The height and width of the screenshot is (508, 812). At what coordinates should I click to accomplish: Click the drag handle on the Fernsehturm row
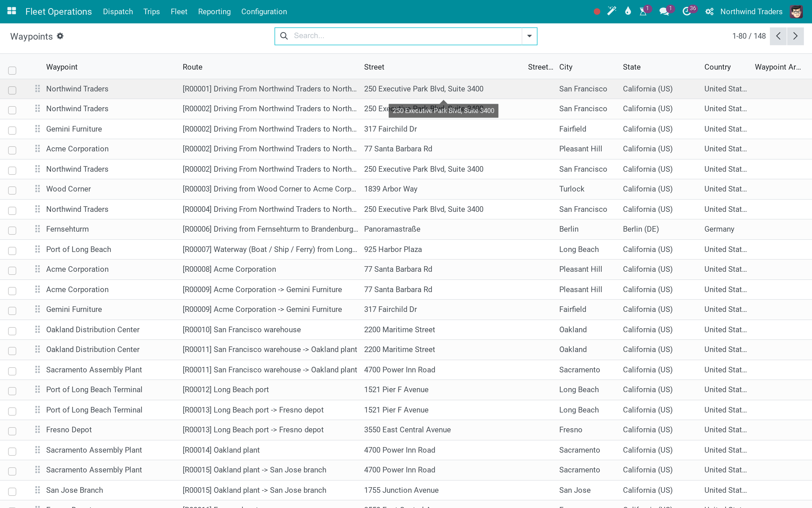point(38,229)
